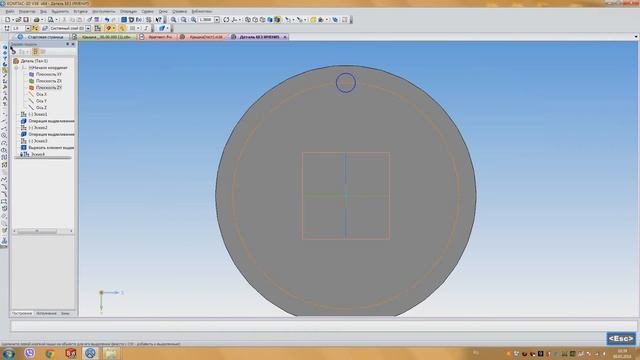
Task: Select the upper Plane ZX item with the green icon
Action: [45, 81]
